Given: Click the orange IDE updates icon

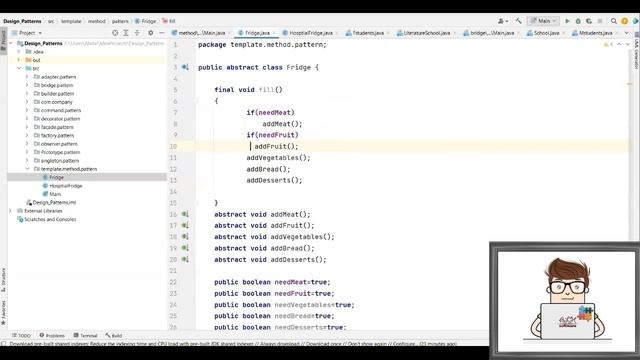Looking at the screenshot, I should tap(624, 21).
